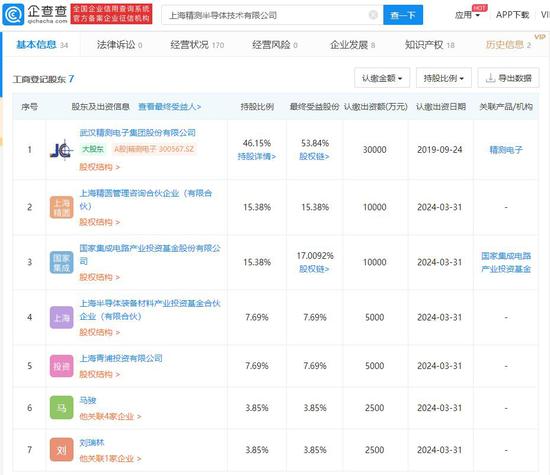The width and height of the screenshot is (550, 475).
Task: Open the 查看最终受益人 link
Action: pyautogui.click(x=170, y=107)
